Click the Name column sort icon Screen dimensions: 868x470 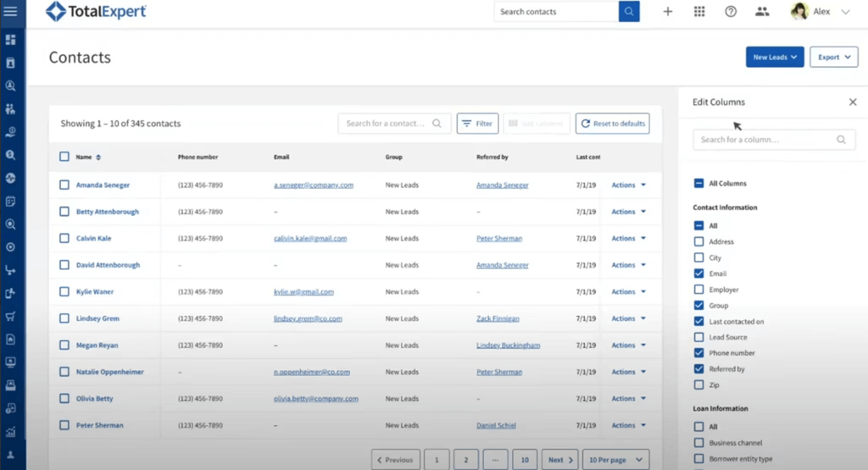tap(98, 158)
